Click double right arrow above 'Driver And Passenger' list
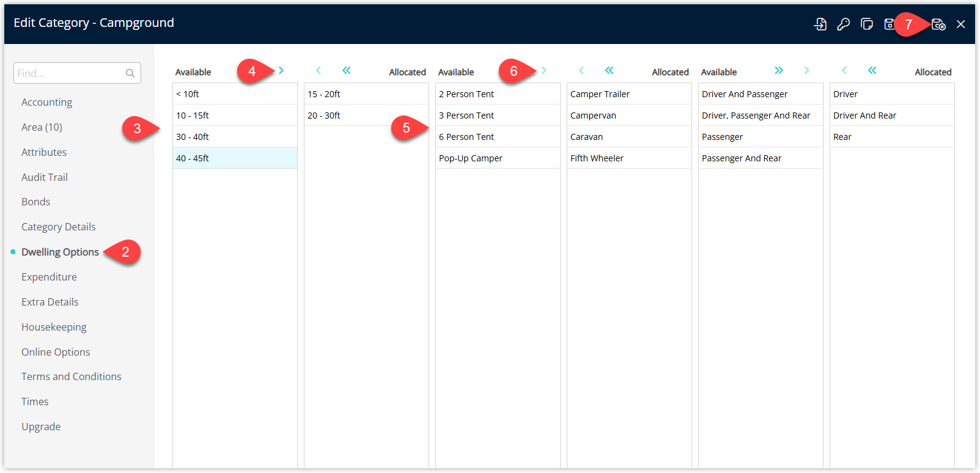980x473 pixels. [x=779, y=70]
